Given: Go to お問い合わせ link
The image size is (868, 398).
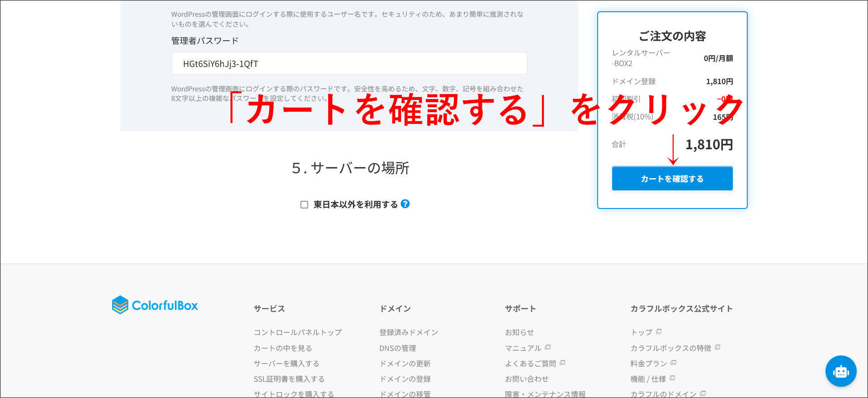Looking at the screenshot, I should coord(527,379).
